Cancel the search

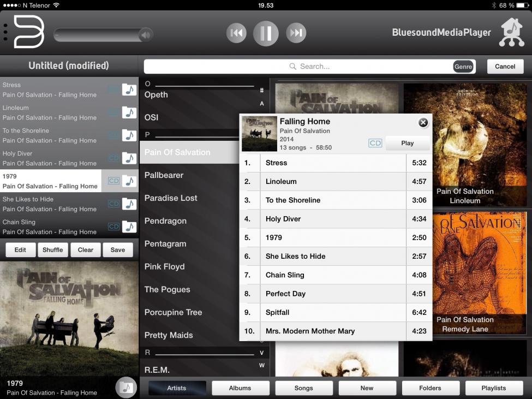[x=505, y=67]
